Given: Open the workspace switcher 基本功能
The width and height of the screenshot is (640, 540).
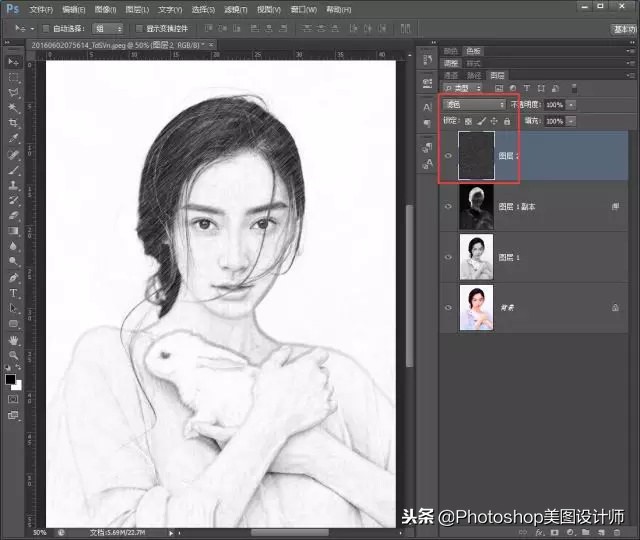Looking at the screenshot, I should (624, 29).
